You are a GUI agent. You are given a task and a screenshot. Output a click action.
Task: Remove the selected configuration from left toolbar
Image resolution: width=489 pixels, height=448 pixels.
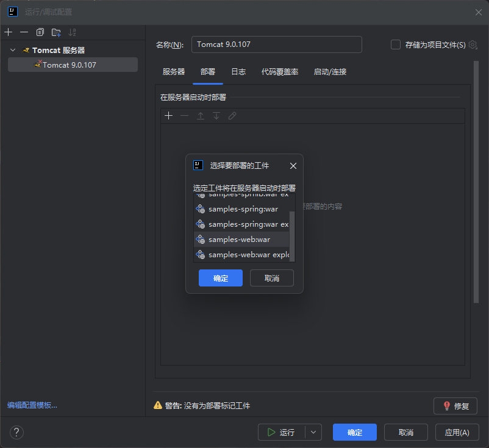24,32
